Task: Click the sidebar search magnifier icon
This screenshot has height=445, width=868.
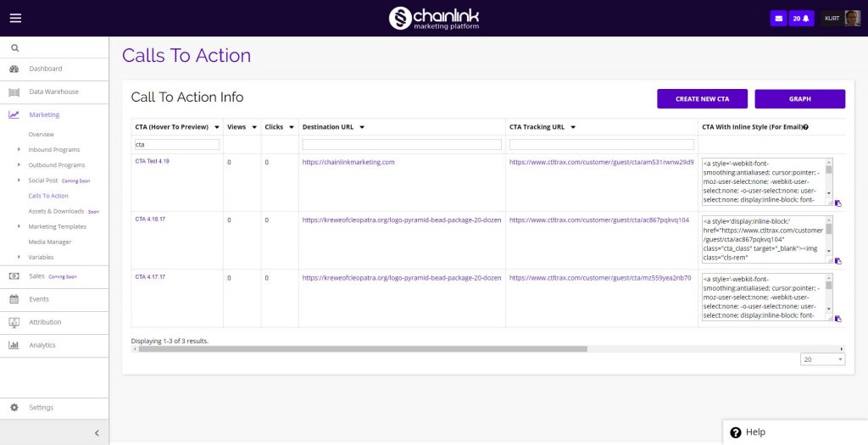Action: click(x=14, y=48)
